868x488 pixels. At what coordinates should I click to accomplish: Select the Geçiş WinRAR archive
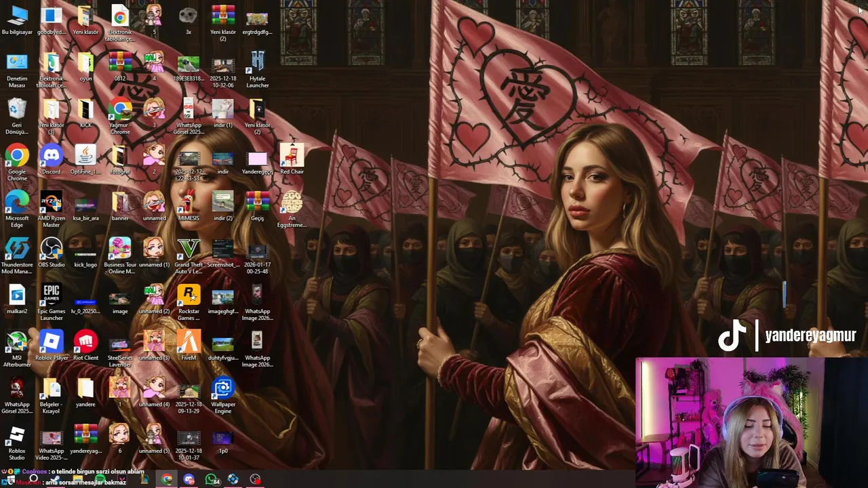coord(257,206)
